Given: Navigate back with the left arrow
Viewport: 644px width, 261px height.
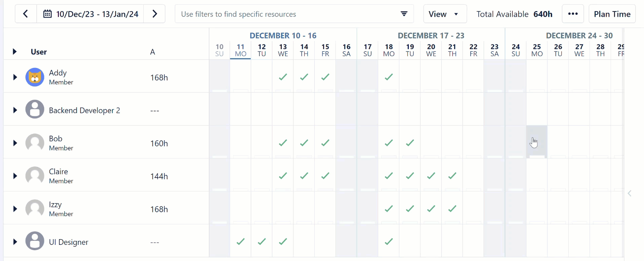Looking at the screenshot, I should click(26, 14).
